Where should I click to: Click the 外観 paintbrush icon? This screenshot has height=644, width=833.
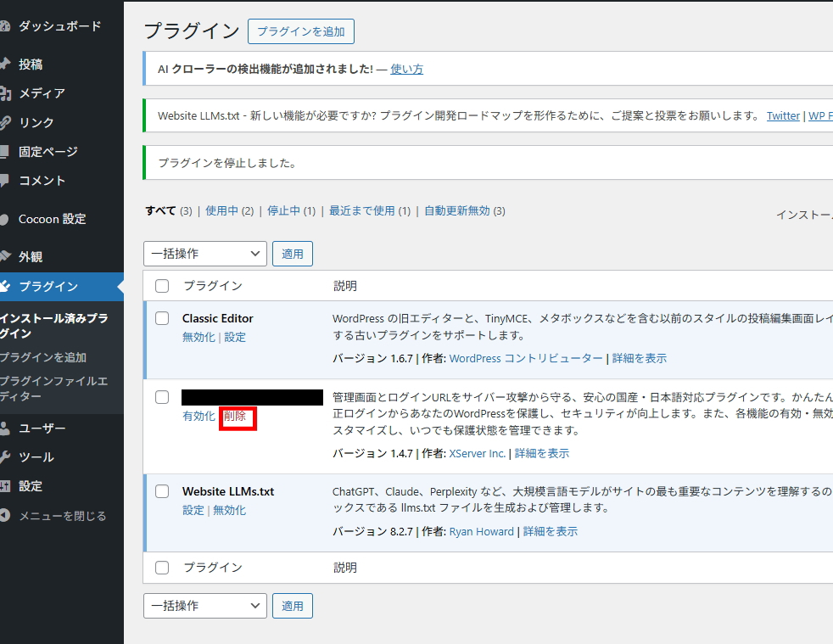click(x=4, y=256)
